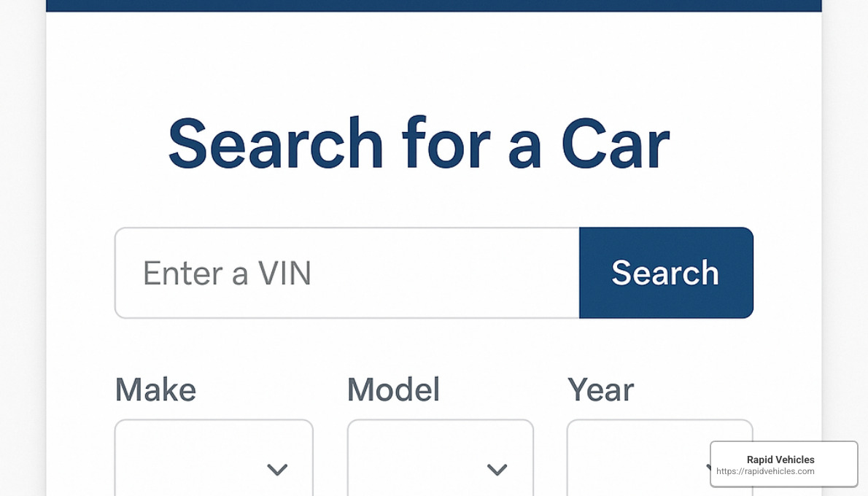Open the Make dropdown chevron icon
Viewport: 868px width, 496px height.
(278, 470)
